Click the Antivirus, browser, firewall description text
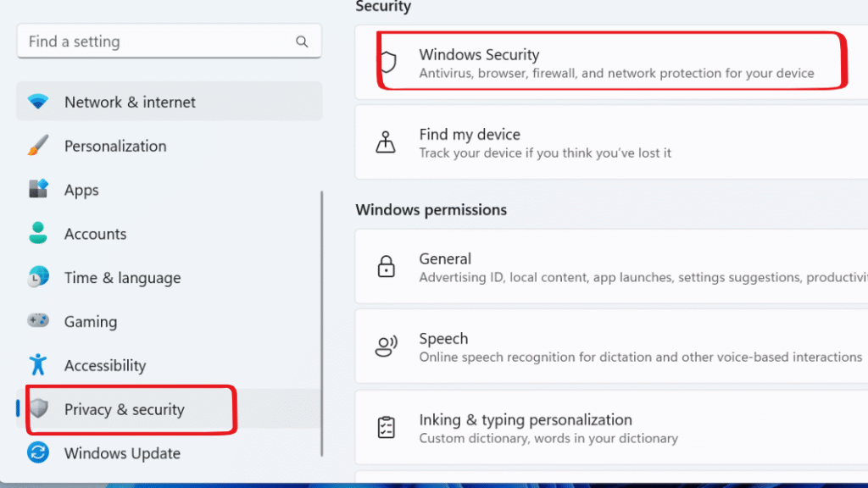Viewport: 868px width, 488px height. tap(616, 73)
